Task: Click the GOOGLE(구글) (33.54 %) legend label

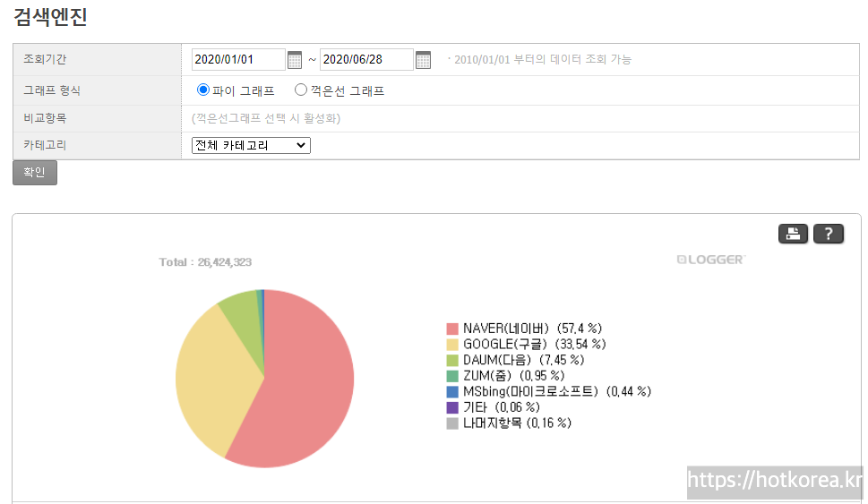Action: (x=535, y=344)
